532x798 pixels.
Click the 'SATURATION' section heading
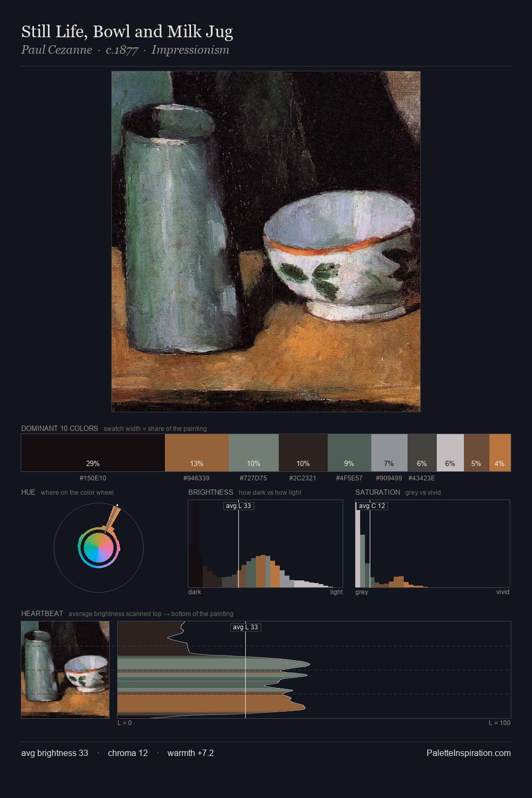click(x=378, y=492)
